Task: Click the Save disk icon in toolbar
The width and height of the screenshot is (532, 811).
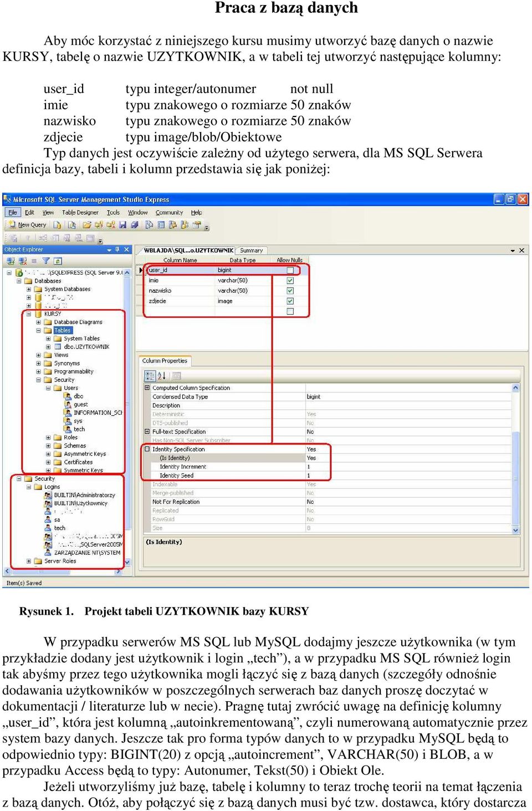Action: [123, 225]
